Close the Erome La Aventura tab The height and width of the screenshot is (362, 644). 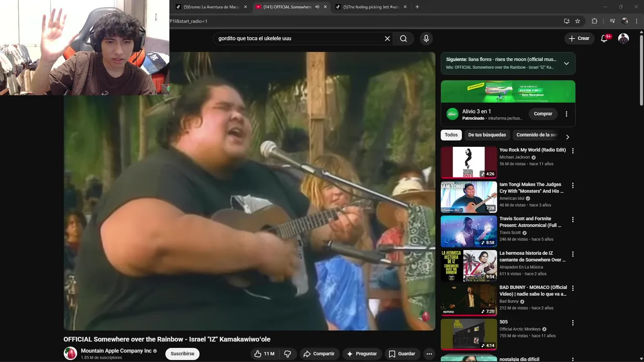point(246,7)
